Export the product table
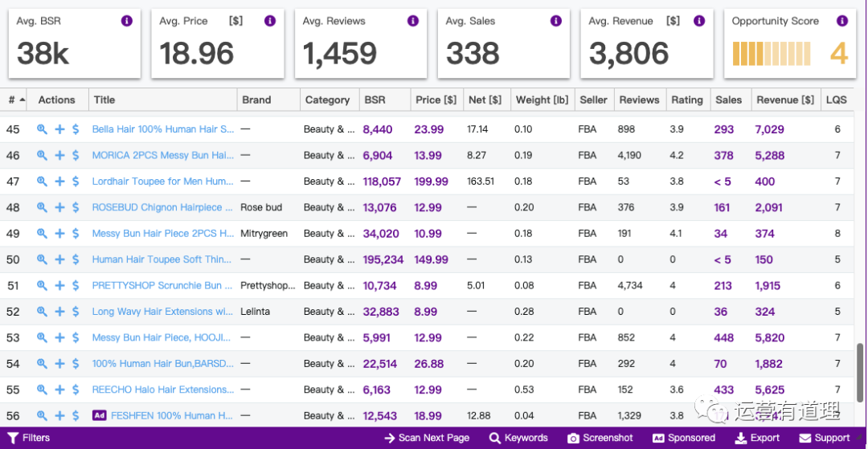This screenshot has height=449, width=868. 757,438
